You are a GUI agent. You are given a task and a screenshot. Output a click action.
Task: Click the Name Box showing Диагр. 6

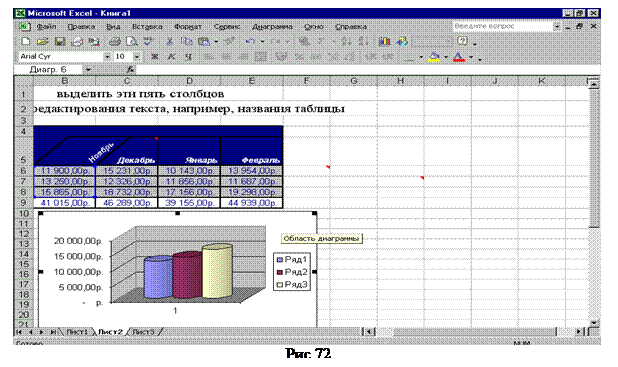point(48,70)
